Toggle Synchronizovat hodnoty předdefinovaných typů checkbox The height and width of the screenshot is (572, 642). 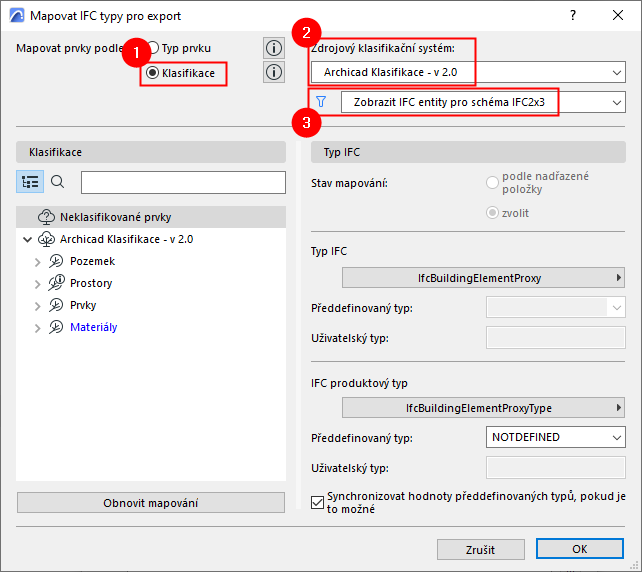click(x=317, y=502)
